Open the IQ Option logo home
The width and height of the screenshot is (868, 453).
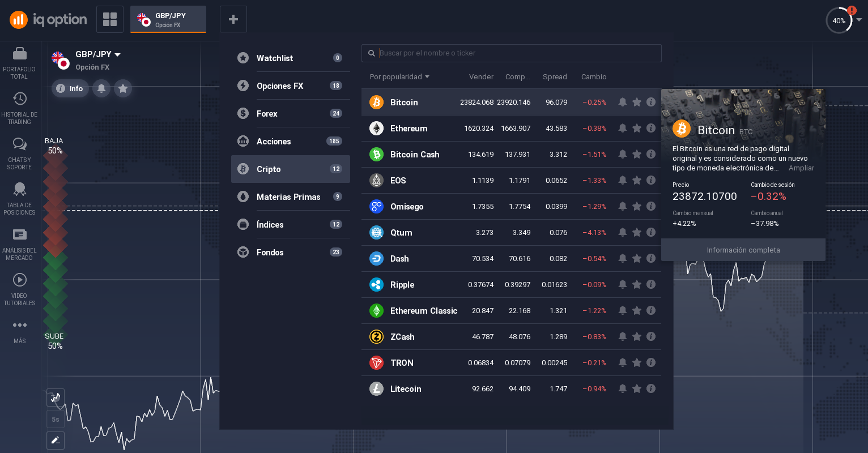48,20
